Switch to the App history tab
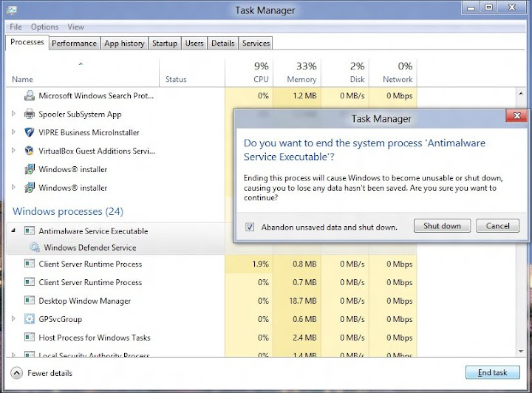Image resolution: width=532 pixels, height=393 pixels. pos(125,44)
